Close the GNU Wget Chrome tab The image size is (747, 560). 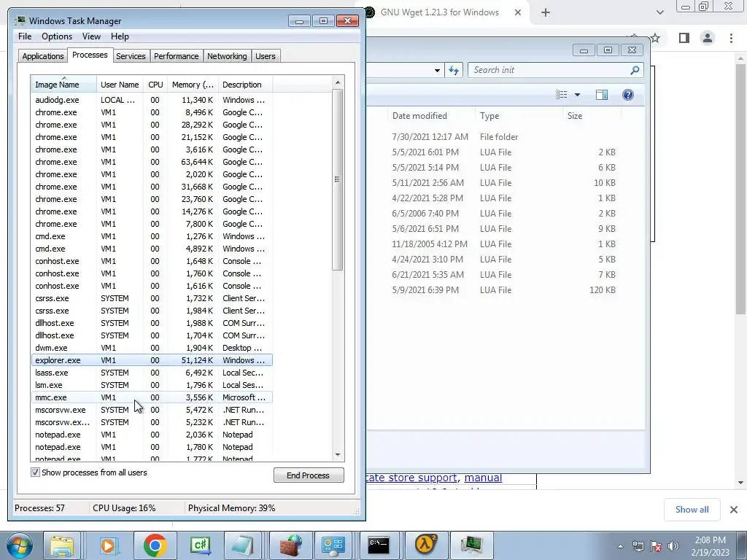pos(518,13)
